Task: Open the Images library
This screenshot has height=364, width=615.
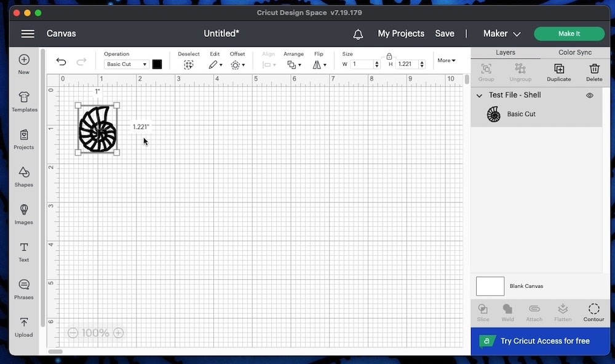Action: (24, 215)
